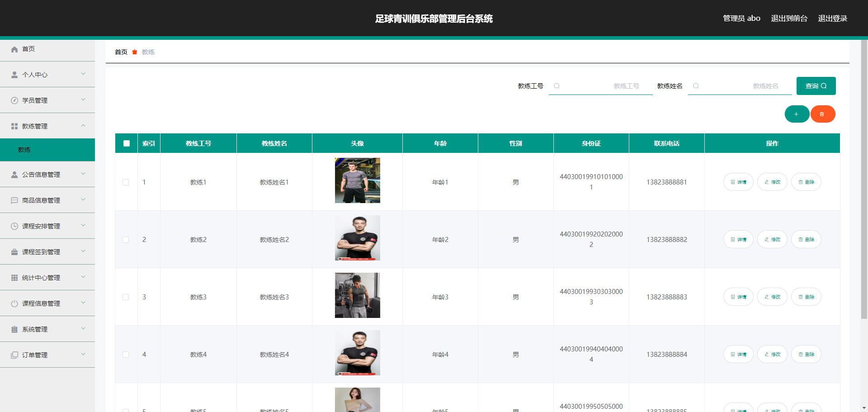Viewport: 868px width, 412px height.
Task: Expand the 商品信息管理 sidebar menu
Action: (47, 200)
